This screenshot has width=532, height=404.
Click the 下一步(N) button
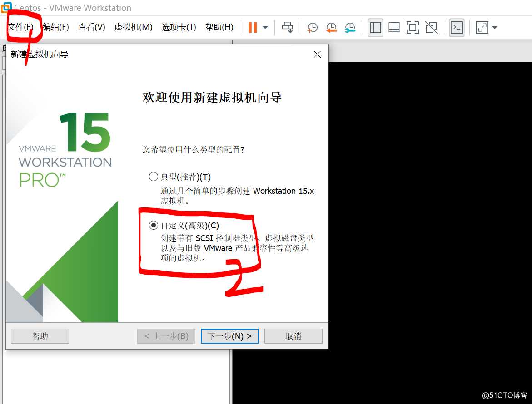coord(230,336)
